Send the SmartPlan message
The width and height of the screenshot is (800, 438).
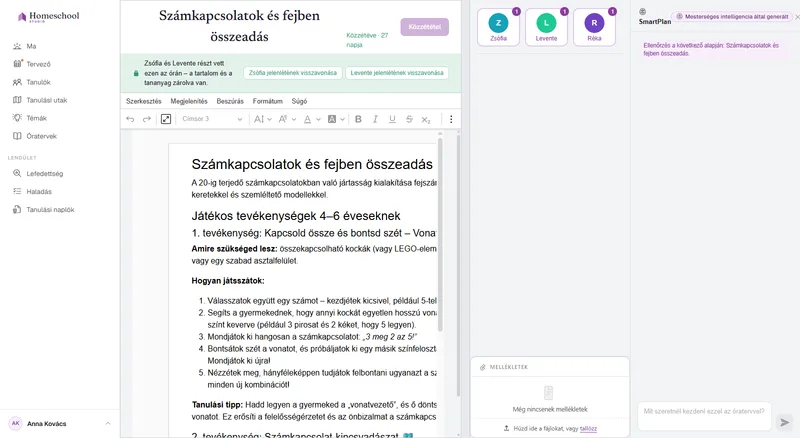(x=785, y=422)
